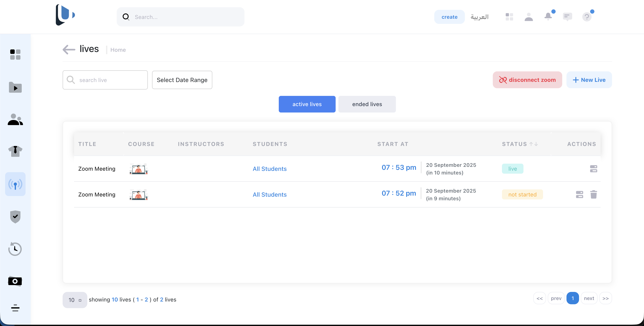Open the users group sidebar icon
Viewport: 644px width, 326px height.
pos(15,119)
